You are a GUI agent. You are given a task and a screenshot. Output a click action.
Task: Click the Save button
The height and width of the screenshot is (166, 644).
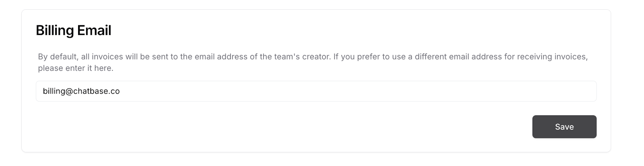(x=564, y=127)
